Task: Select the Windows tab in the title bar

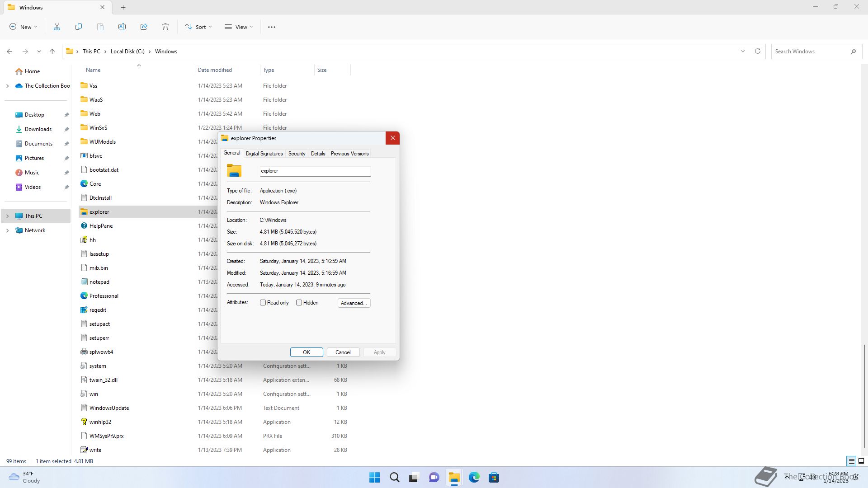Action: tap(57, 7)
